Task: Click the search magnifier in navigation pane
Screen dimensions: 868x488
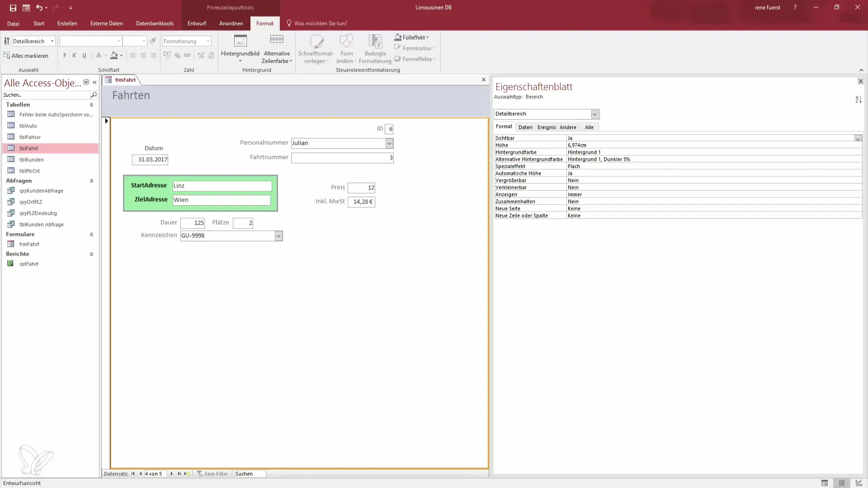Action: (94, 95)
